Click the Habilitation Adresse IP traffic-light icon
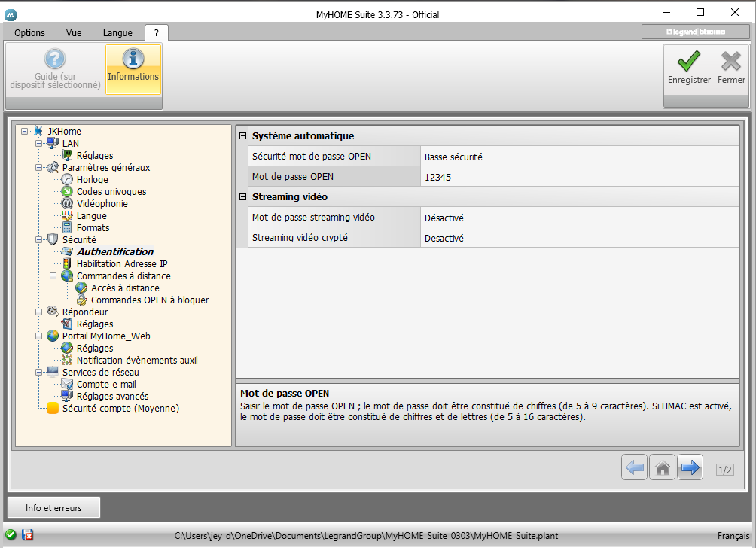The width and height of the screenshot is (756, 548). coord(67,263)
